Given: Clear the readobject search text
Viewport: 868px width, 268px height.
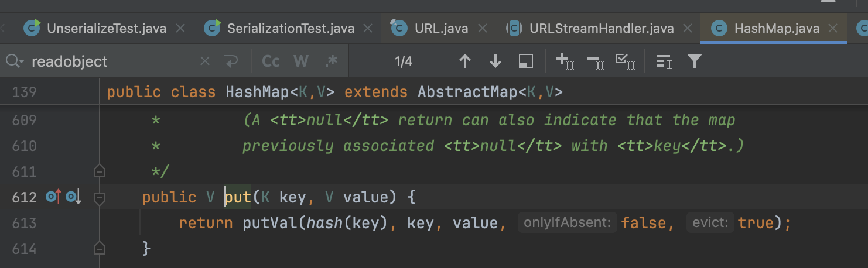Looking at the screenshot, I should click(204, 61).
